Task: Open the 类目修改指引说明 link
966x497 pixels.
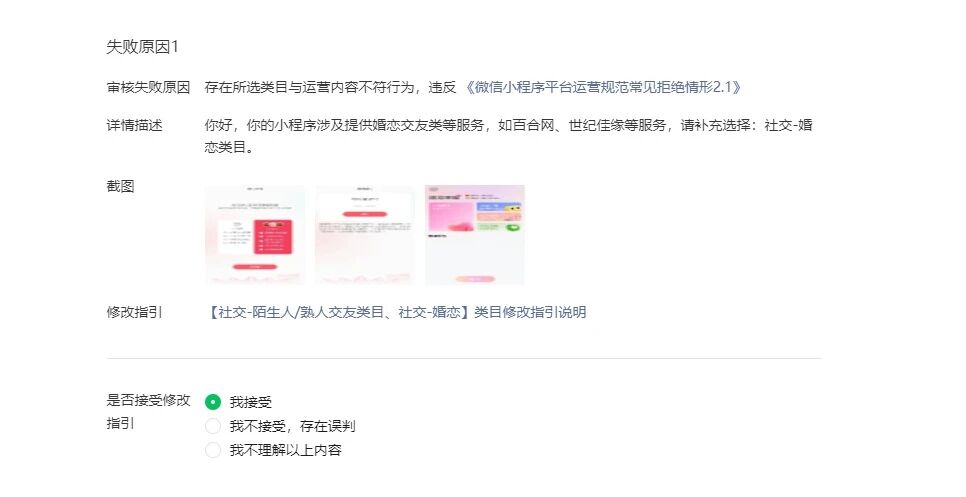Action: [396, 312]
